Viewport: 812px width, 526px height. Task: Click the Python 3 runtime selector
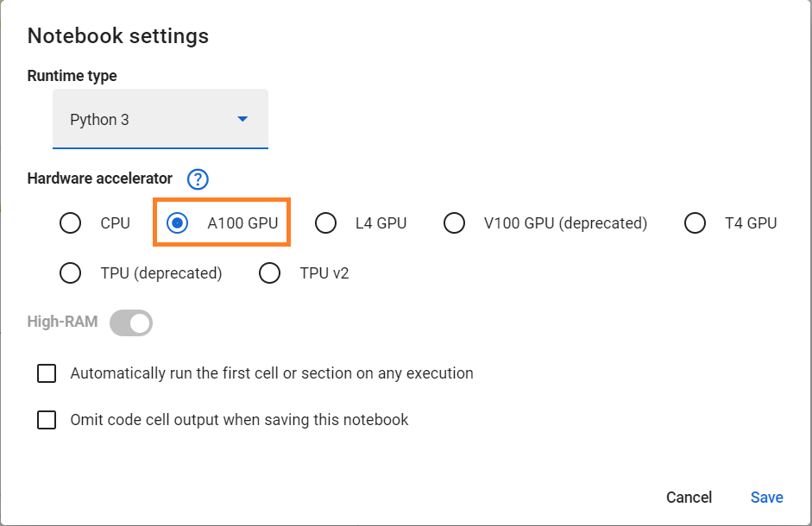point(147,120)
